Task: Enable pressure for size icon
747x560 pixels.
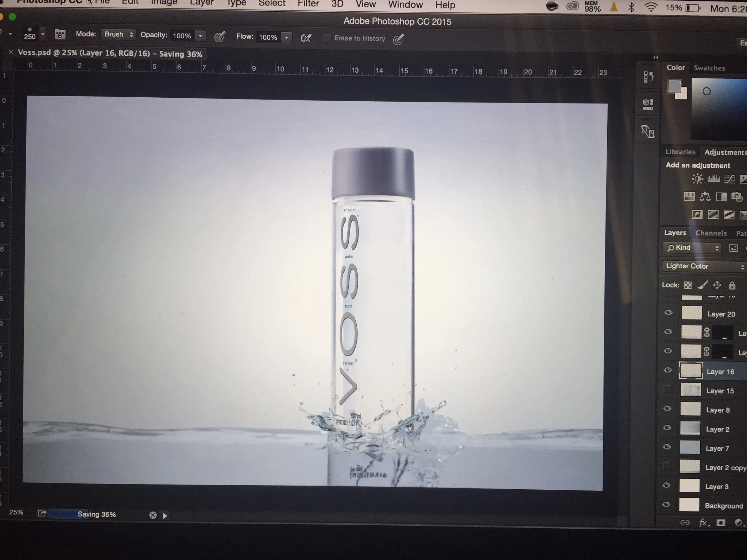Action: coord(398,39)
